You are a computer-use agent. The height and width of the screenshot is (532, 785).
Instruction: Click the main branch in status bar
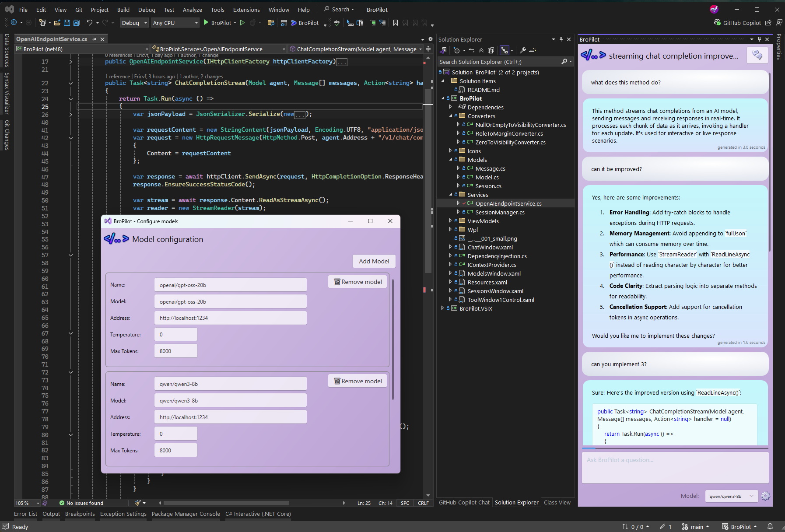[x=696, y=527]
